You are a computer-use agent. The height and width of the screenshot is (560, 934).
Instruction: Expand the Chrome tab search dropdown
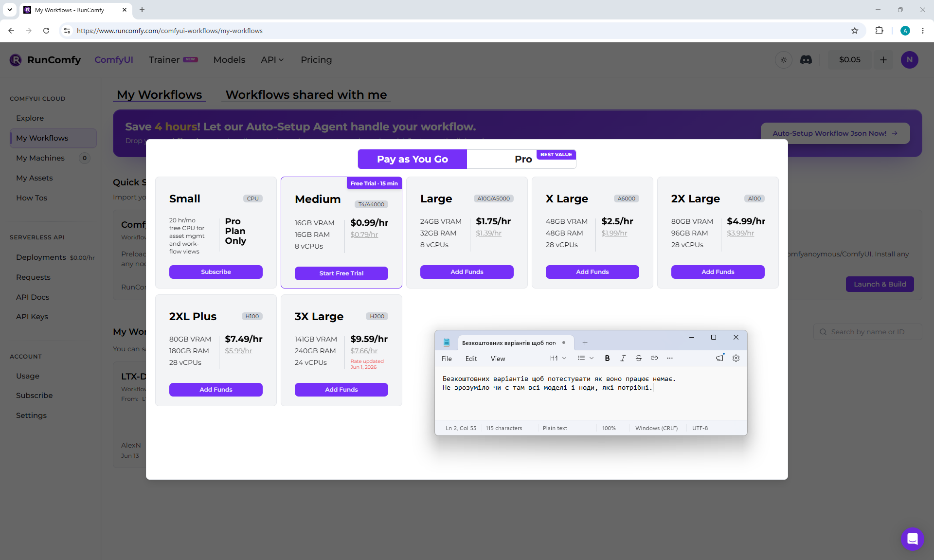click(9, 10)
